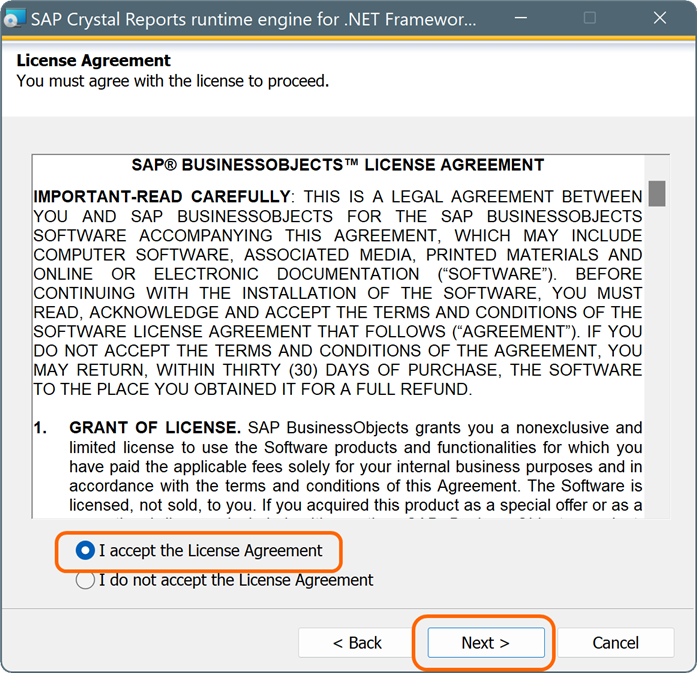Go back with the < Back button
The width and height of the screenshot is (697, 673).
(357, 642)
